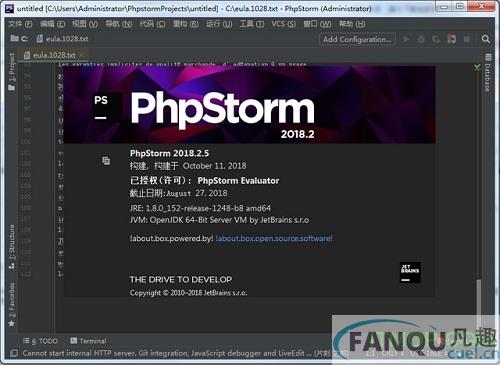
Task: Open the Terminal tool window
Action: pos(88,341)
